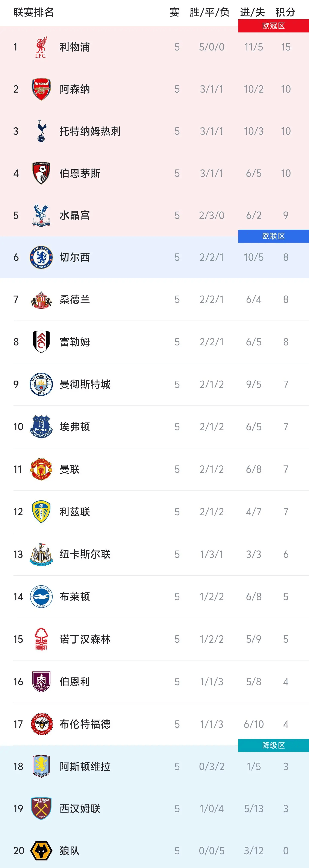Open the 桑德兰 team name link
Viewport: 309px width, 868px height.
75,299
